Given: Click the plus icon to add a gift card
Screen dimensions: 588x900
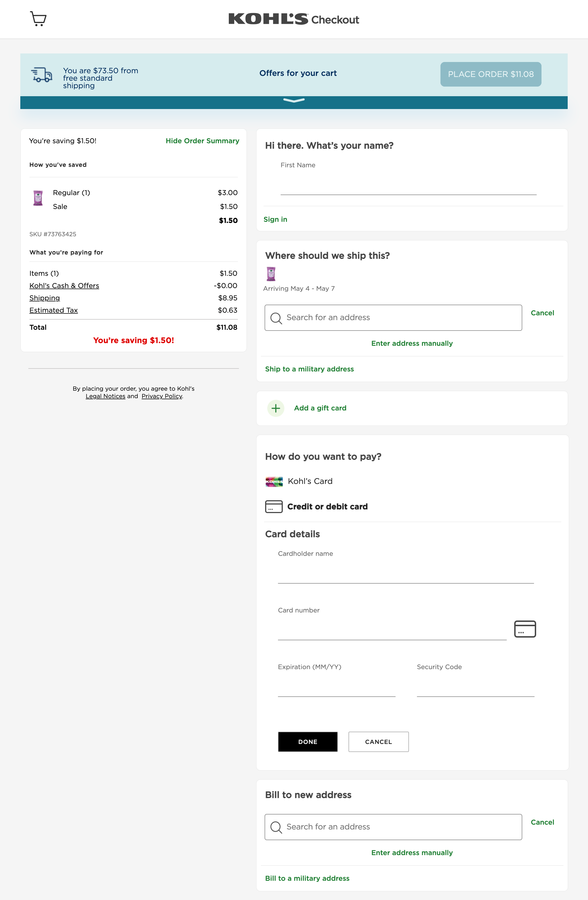Looking at the screenshot, I should 276,408.
